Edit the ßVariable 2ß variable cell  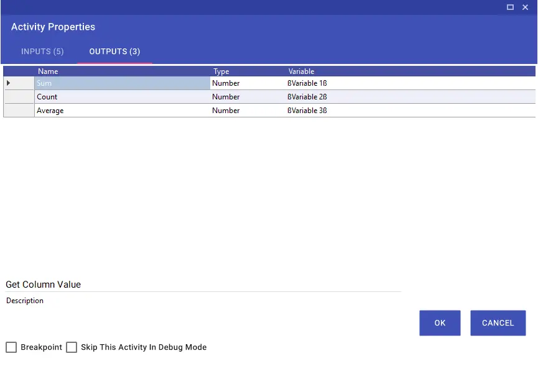point(410,97)
